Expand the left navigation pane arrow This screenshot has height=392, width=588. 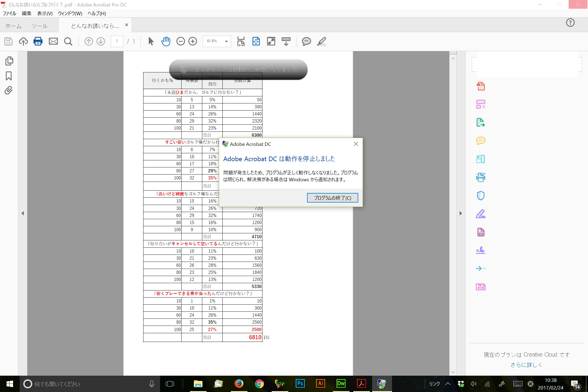point(23,213)
